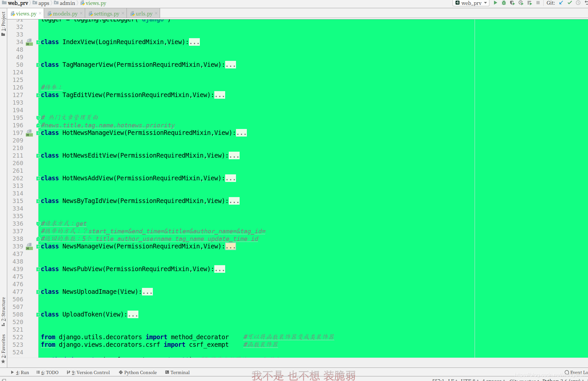Open the Python Console

138,372
